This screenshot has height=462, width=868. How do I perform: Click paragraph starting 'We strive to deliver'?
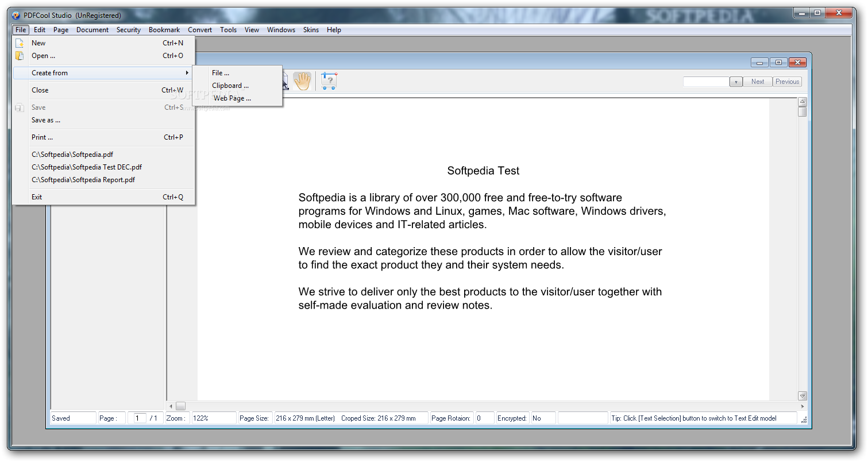click(480, 298)
